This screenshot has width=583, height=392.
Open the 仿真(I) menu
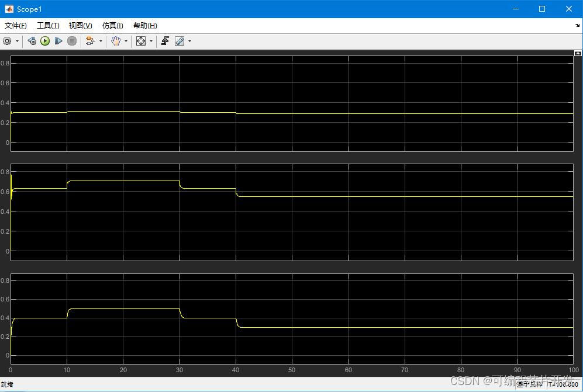tap(113, 25)
